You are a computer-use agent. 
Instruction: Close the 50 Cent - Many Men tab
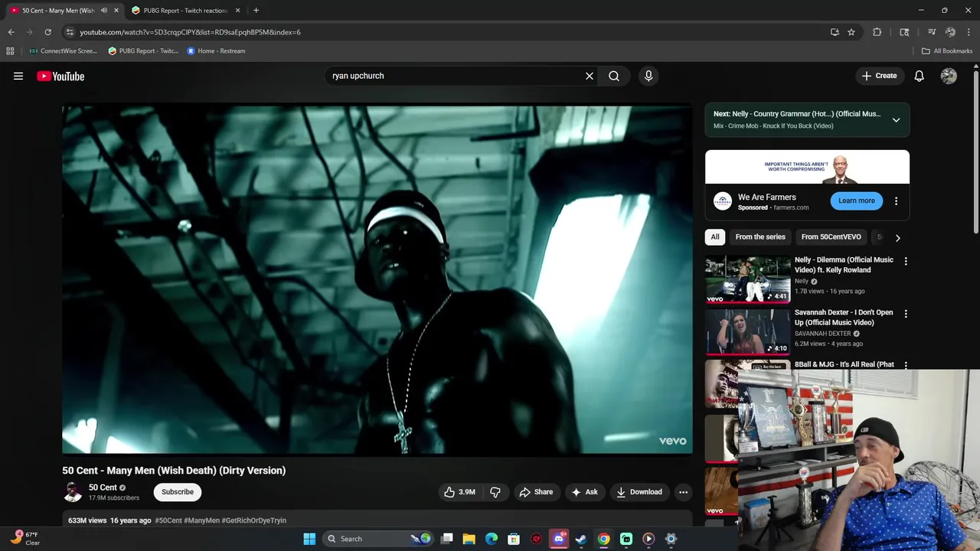pos(116,10)
